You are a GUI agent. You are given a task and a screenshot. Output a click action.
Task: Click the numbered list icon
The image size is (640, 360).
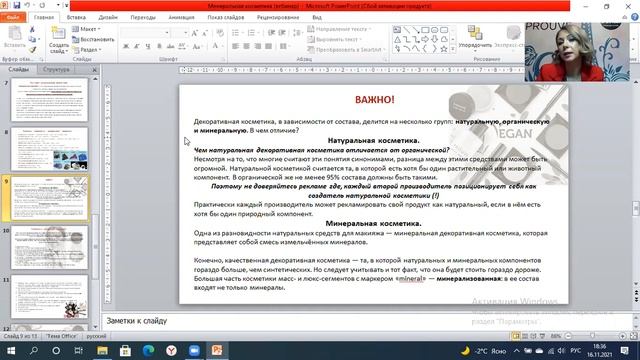click(x=252, y=33)
